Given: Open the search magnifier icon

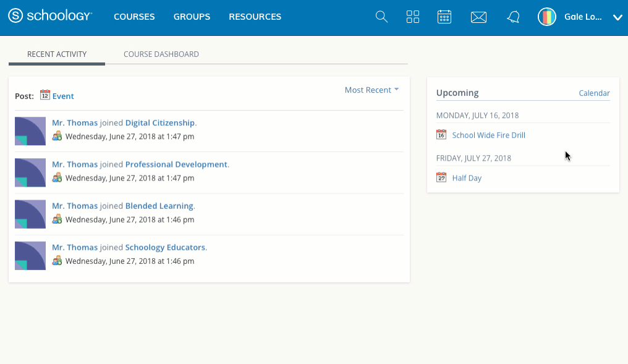Looking at the screenshot, I should pyautogui.click(x=381, y=17).
